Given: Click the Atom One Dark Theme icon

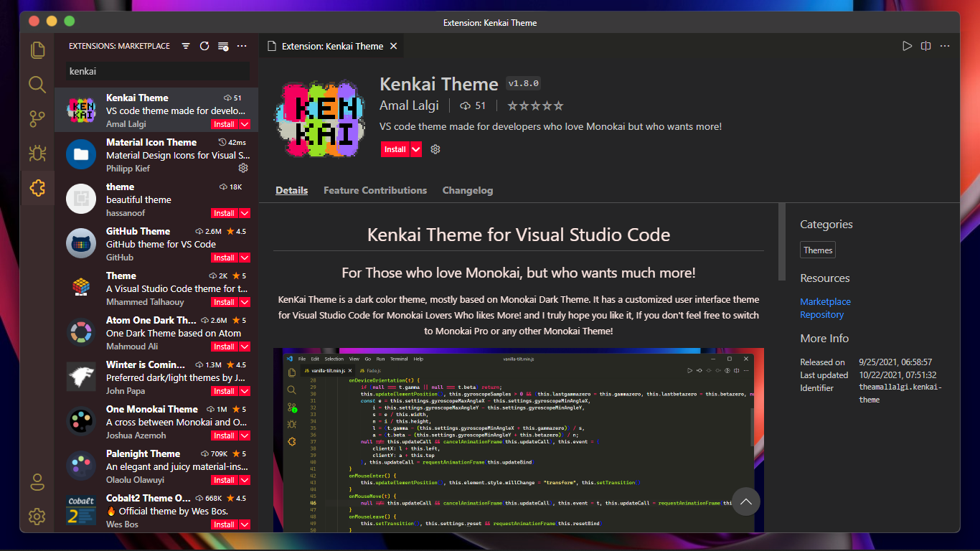Looking at the screenshot, I should click(81, 333).
